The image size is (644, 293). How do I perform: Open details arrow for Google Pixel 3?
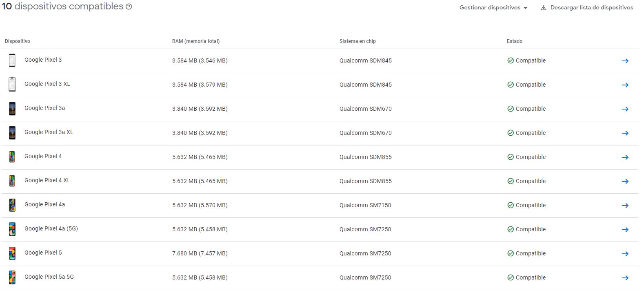[625, 61]
